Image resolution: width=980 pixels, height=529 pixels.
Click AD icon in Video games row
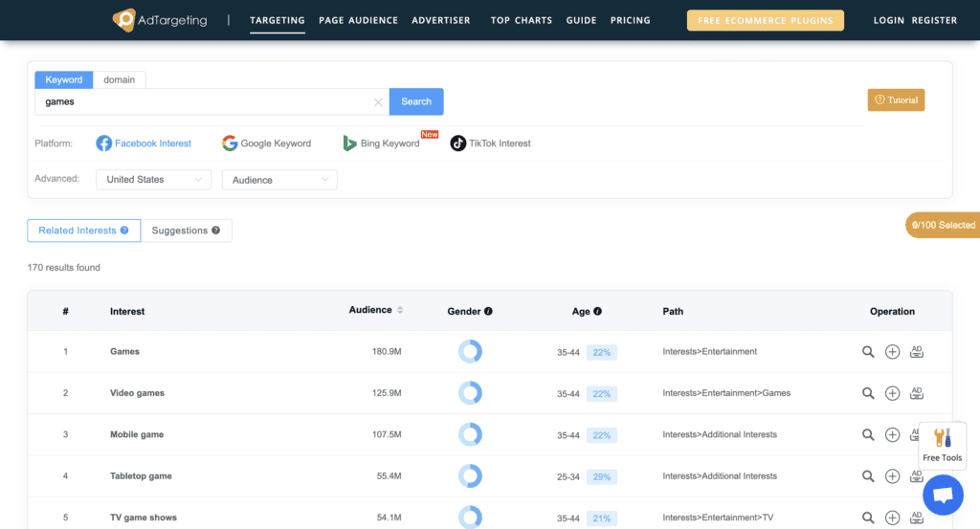click(x=916, y=393)
